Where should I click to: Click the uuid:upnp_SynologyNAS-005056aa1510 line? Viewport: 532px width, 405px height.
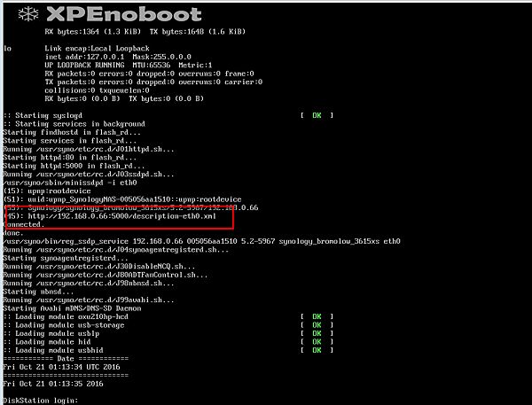click(x=122, y=199)
